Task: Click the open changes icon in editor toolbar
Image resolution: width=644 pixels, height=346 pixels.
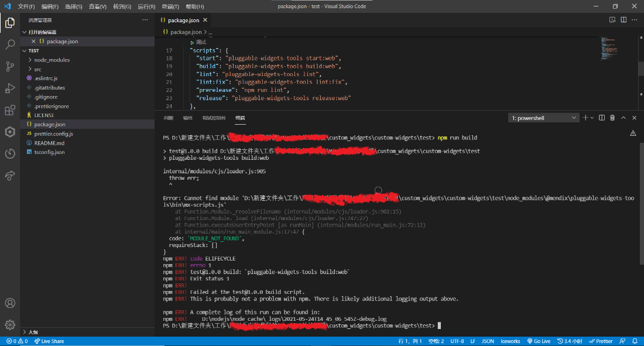Action: (x=612, y=20)
